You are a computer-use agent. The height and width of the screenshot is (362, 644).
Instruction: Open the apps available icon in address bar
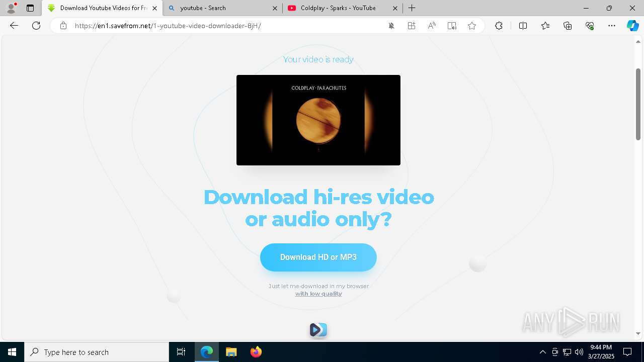point(412,26)
